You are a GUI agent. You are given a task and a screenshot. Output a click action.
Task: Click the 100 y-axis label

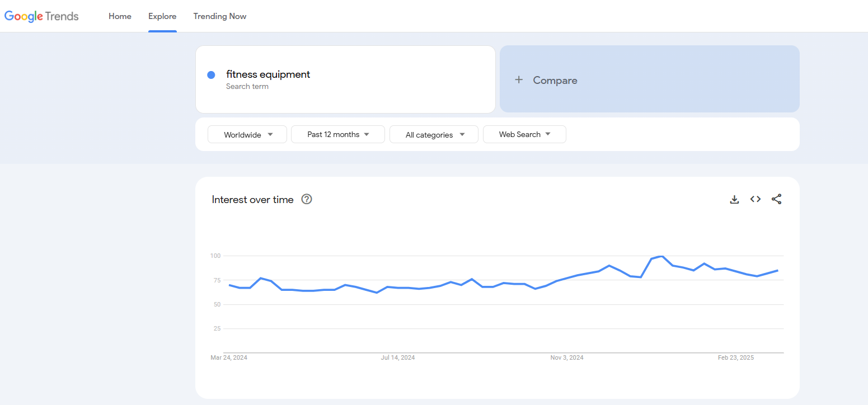pos(215,256)
